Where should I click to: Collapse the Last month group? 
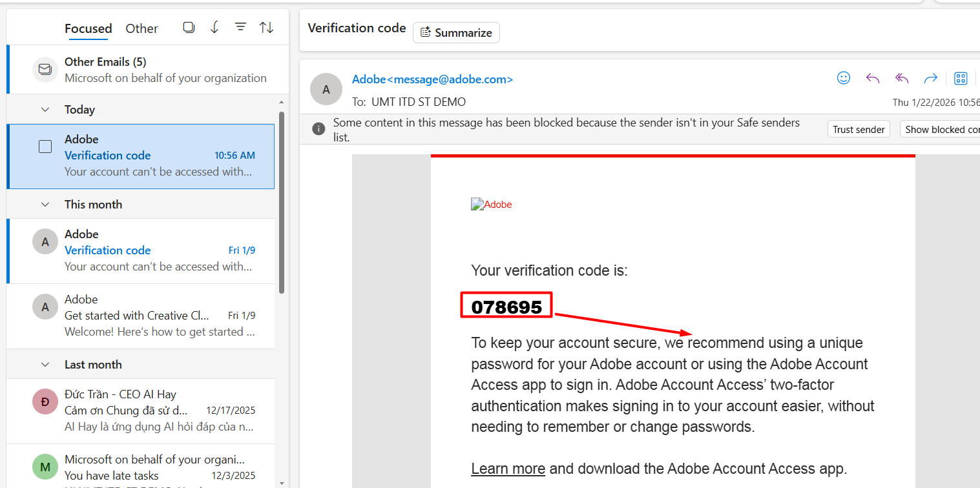pyautogui.click(x=45, y=365)
